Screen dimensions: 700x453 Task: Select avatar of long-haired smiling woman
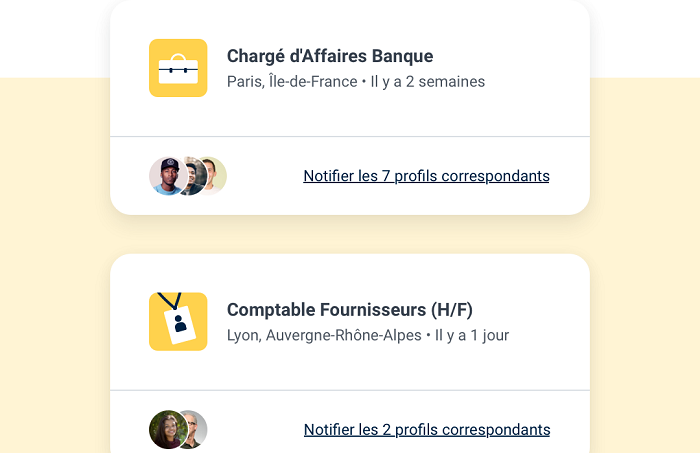click(165, 429)
